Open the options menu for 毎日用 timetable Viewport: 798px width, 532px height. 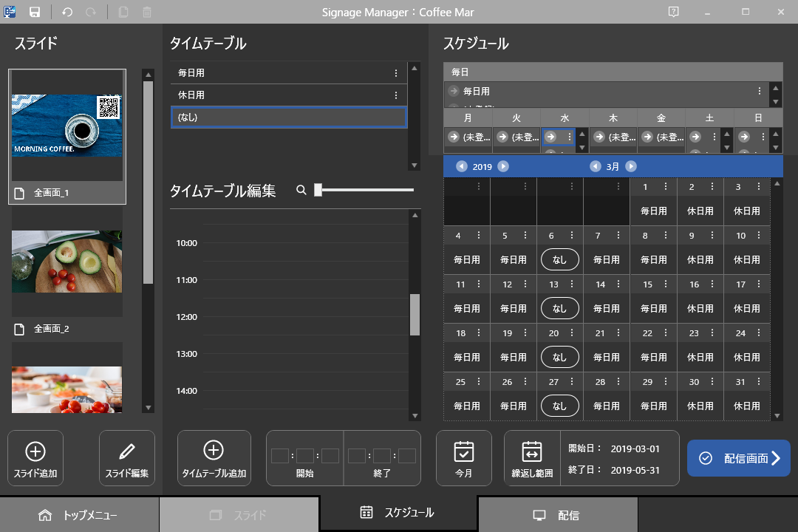pyautogui.click(x=396, y=73)
